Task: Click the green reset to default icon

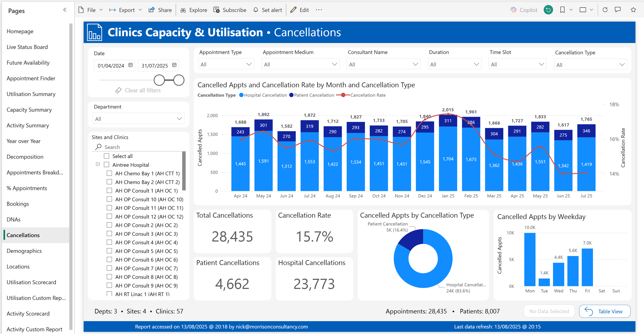Action: pyautogui.click(x=548, y=10)
